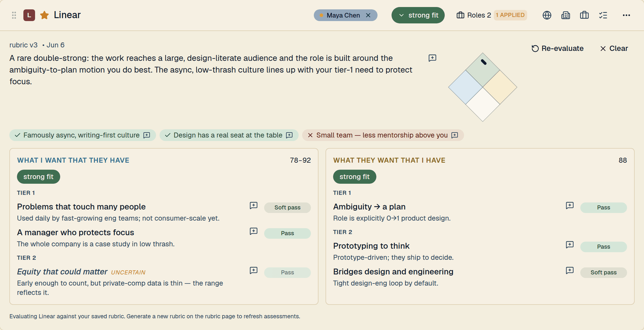Select the Design has a real seat chip
This screenshot has height=330, width=644.
click(x=229, y=135)
